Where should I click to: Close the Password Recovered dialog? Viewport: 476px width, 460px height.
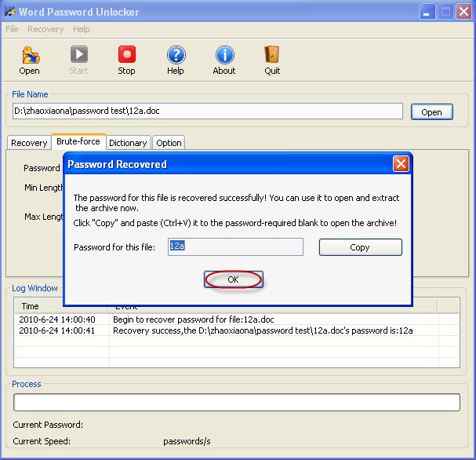tap(401, 164)
